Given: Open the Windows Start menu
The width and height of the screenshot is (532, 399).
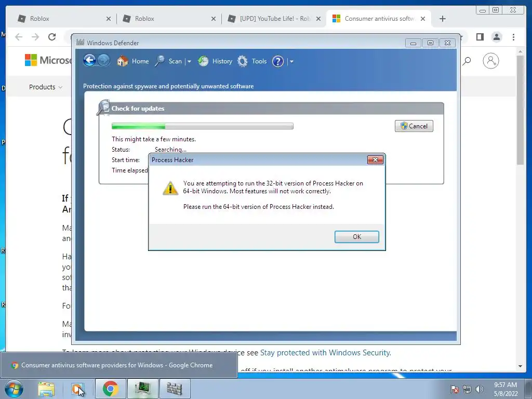Looking at the screenshot, I should [x=14, y=389].
